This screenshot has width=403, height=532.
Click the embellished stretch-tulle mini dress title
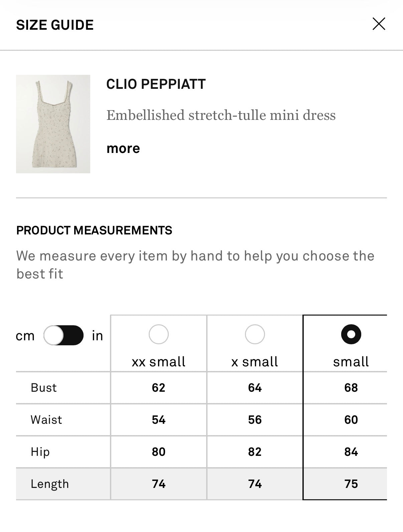click(x=221, y=115)
